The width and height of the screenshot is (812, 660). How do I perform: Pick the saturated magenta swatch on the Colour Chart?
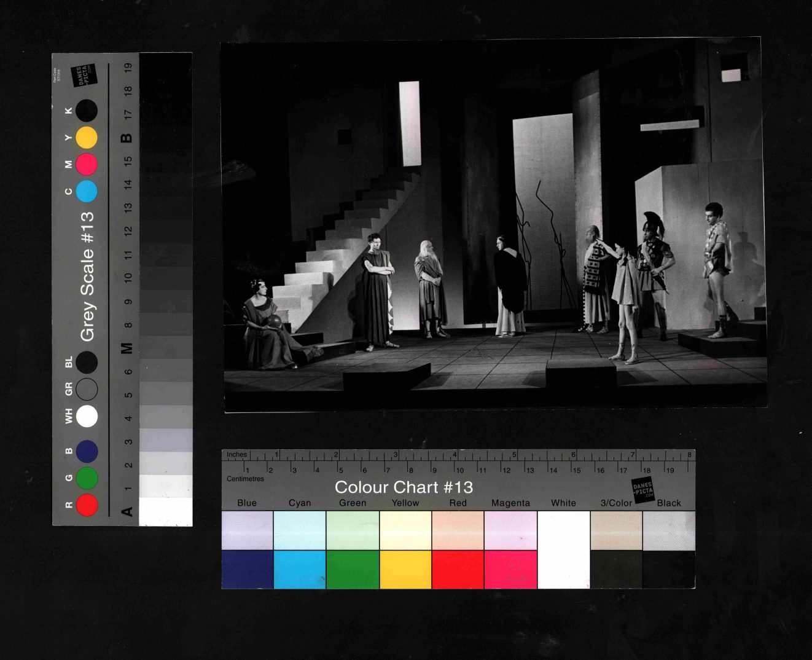[x=511, y=569]
